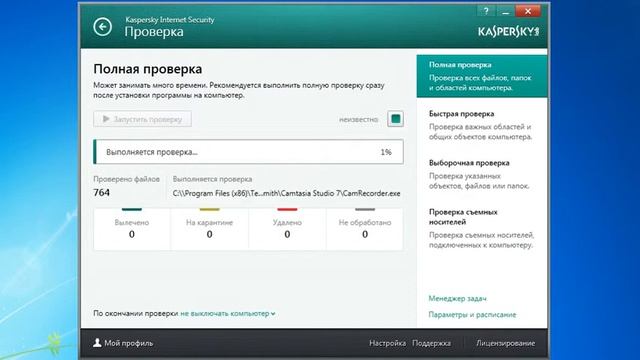Go back using the arrow icon
640x360 pixels.
click(102, 27)
